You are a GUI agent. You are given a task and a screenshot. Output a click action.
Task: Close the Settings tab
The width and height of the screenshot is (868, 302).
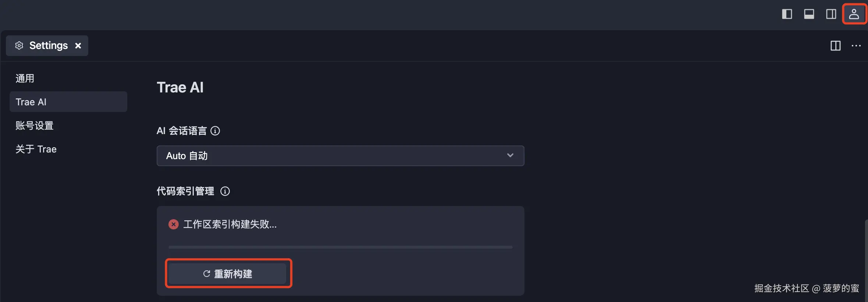click(x=78, y=46)
